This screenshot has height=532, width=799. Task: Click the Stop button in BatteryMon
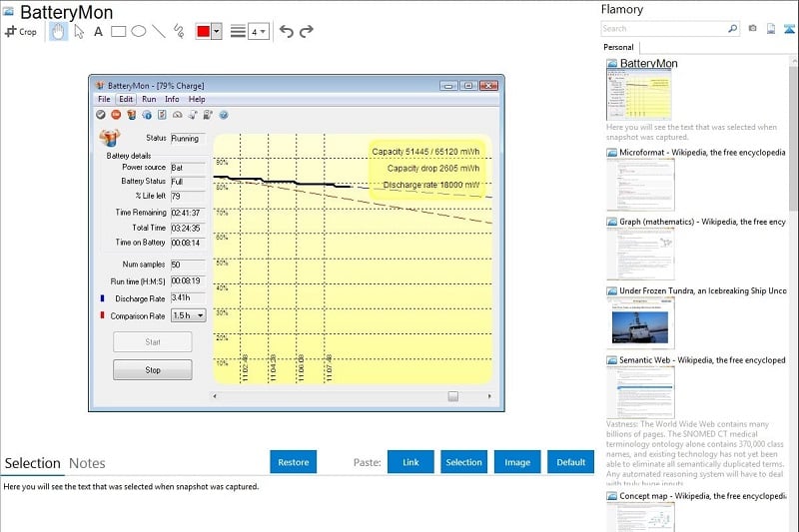click(153, 370)
